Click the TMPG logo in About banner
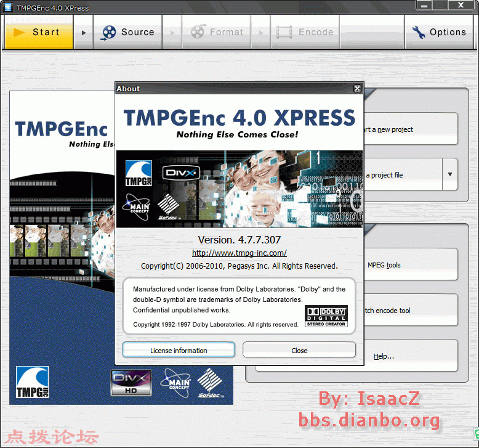 click(139, 173)
